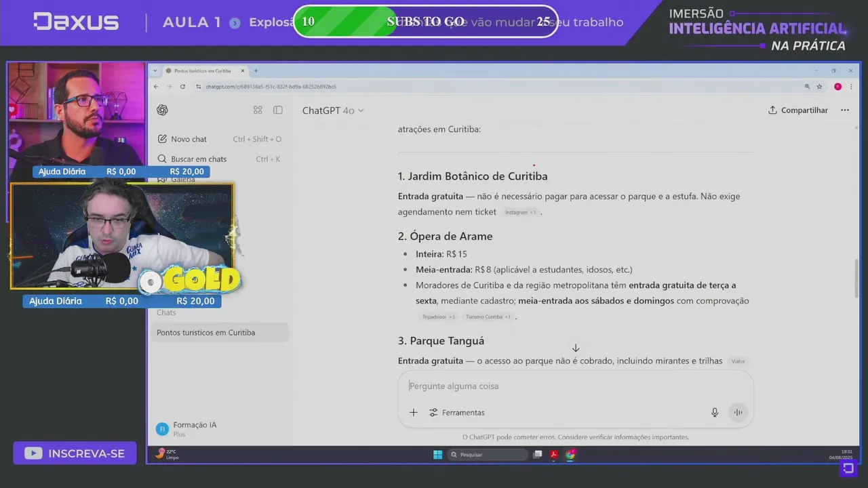The image size is (868, 488).
Task: Open the weather widget showing 22°C
Action: (167, 454)
